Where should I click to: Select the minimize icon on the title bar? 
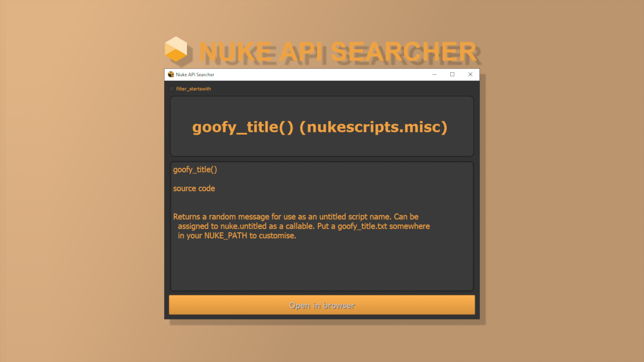[x=434, y=74]
